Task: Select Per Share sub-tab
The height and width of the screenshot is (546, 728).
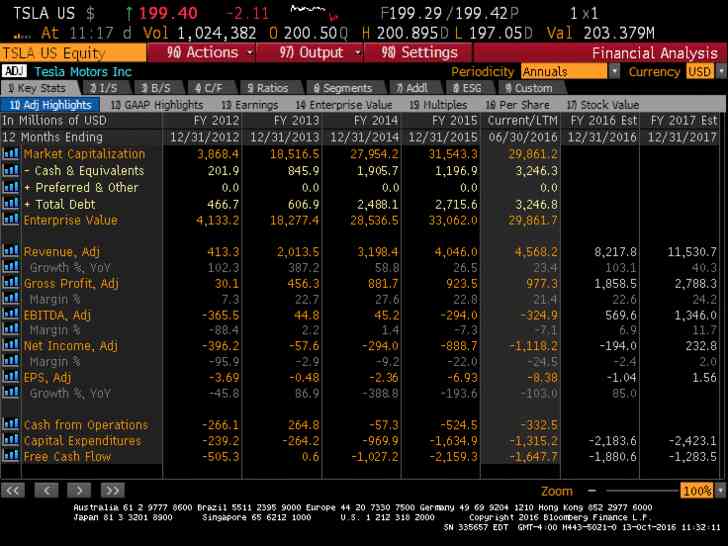Action: pos(518,105)
